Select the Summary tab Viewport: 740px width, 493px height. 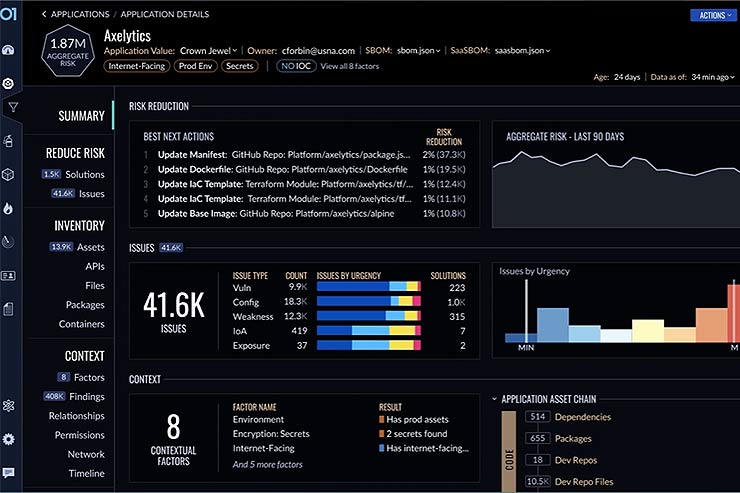(81, 116)
